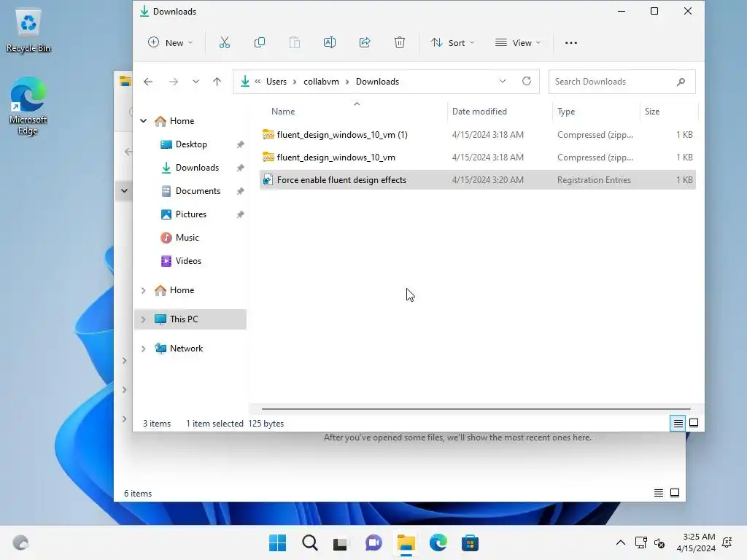Show hidden tray icons chevron
Screen dimensions: 747x560
621,542
